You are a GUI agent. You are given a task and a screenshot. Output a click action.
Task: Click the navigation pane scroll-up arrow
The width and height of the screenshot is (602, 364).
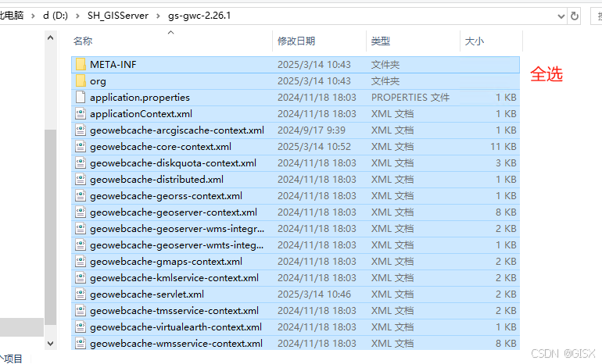[50, 37]
